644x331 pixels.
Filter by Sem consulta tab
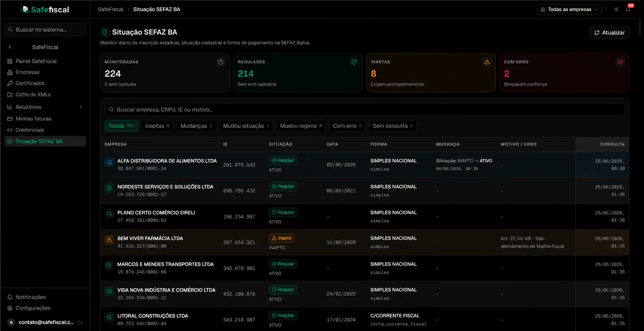pos(393,126)
